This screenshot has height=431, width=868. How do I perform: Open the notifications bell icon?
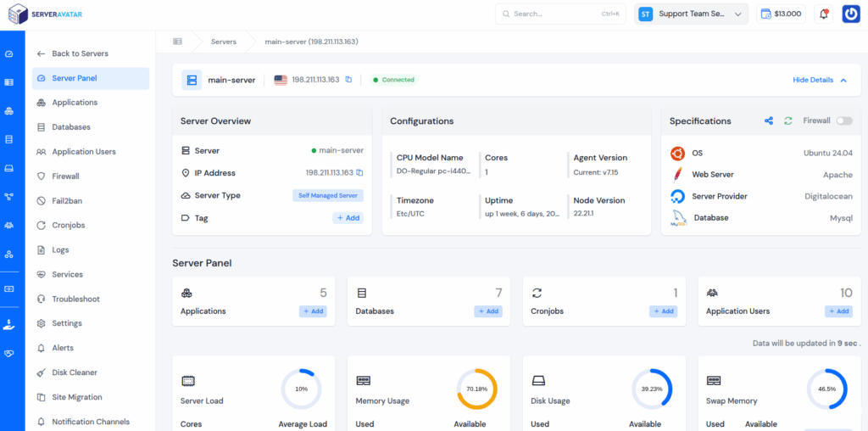(x=824, y=14)
